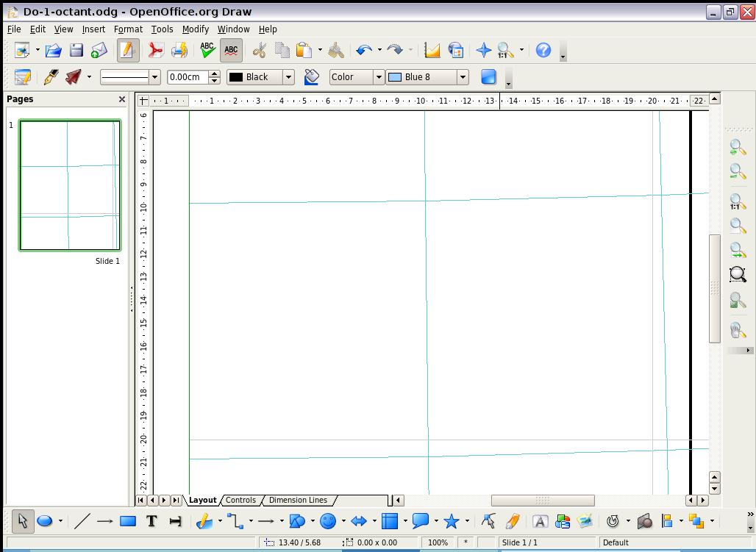Open Line dialog pen icon
Screen dimensions: 756x552
tap(51, 77)
